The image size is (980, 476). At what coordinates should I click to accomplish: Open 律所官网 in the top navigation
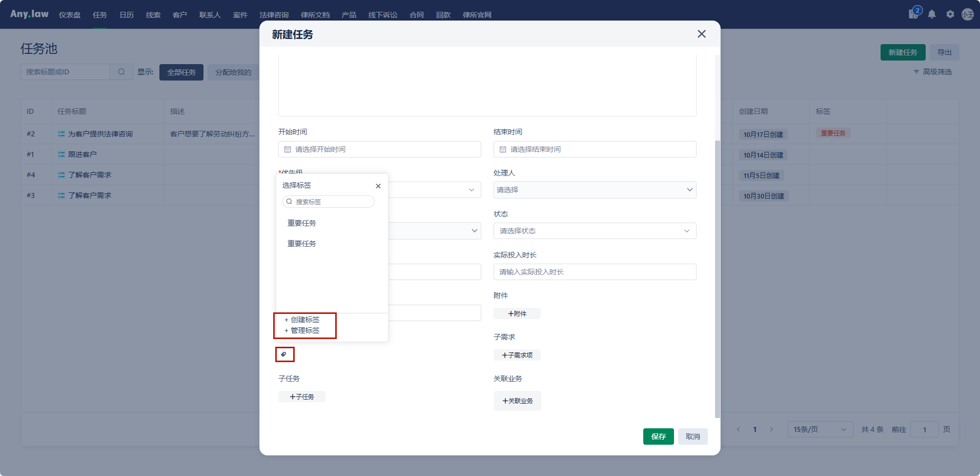(477, 15)
